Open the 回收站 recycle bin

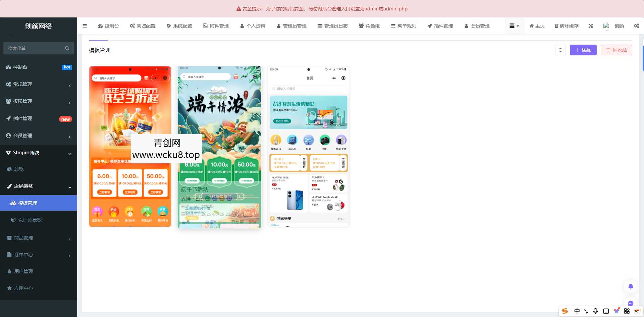(x=616, y=50)
